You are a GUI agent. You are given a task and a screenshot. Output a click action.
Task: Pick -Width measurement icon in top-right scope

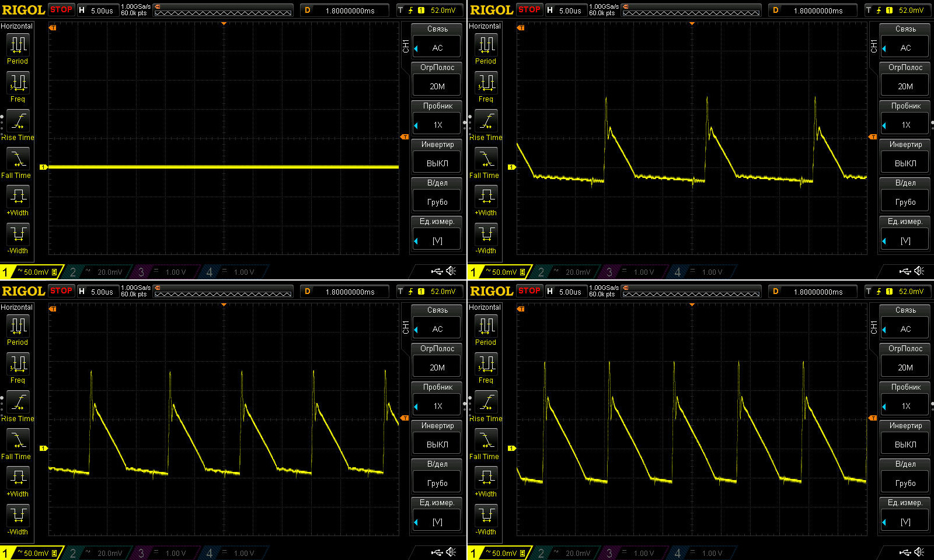[x=486, y=235]
